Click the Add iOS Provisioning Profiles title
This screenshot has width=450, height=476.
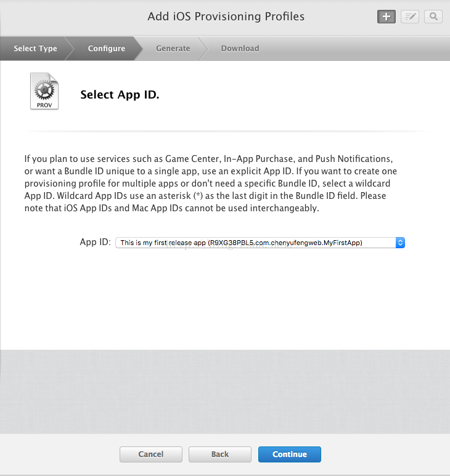tap(226, 17)
